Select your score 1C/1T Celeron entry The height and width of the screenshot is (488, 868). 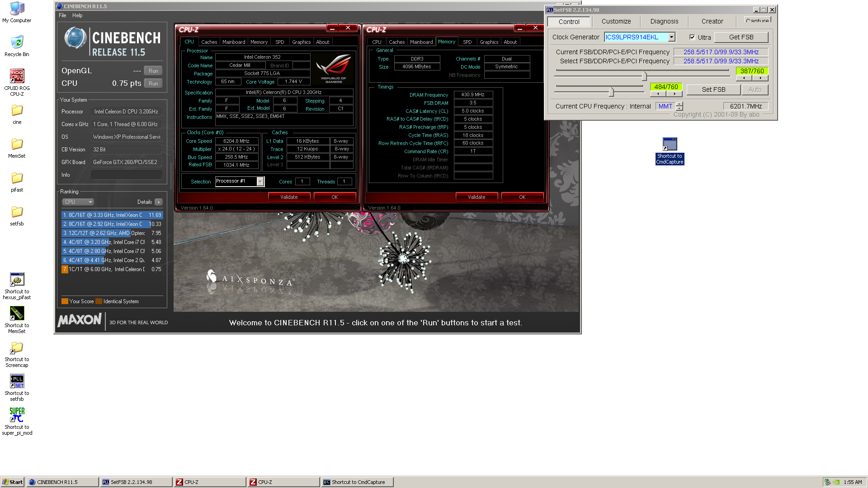point(112,269)
